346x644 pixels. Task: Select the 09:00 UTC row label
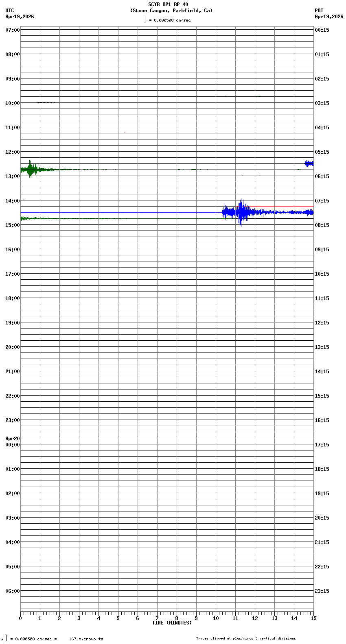tap(13, 79)
